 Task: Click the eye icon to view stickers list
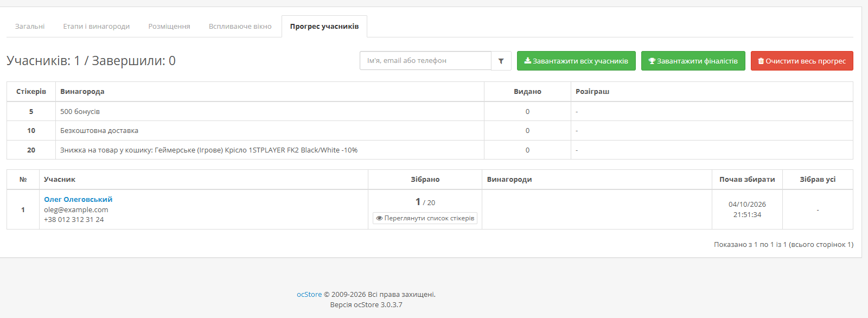click(379, 218)
